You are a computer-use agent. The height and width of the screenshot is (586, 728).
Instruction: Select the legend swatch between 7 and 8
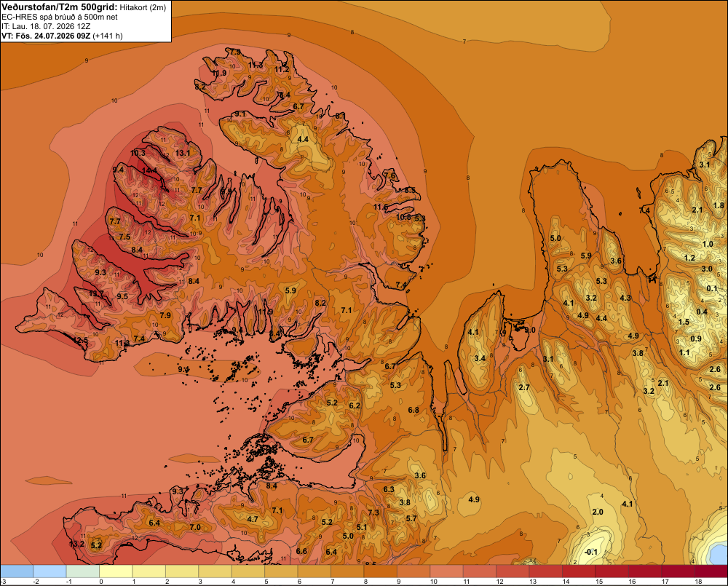pyautogui.click(x=347, y=571)
